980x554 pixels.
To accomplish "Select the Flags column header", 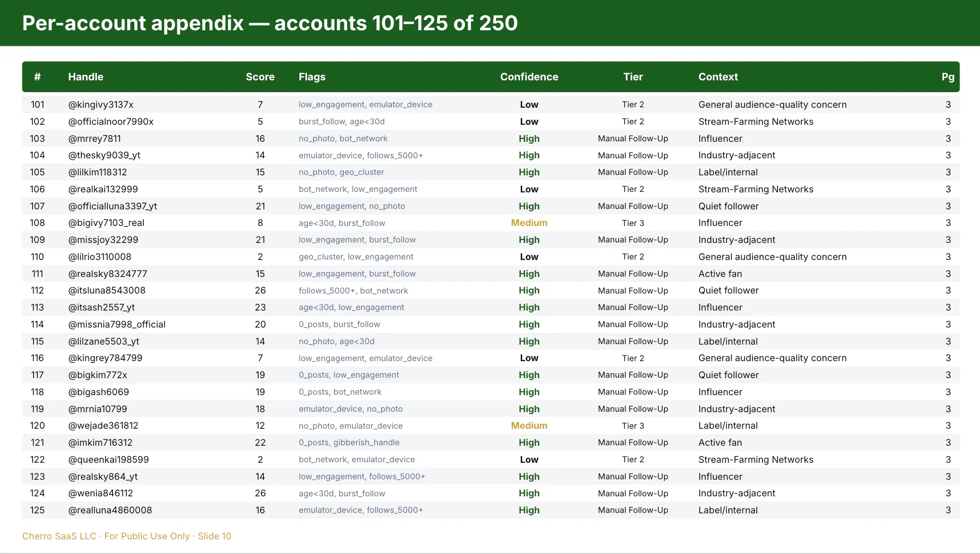I will click(312, 77).
